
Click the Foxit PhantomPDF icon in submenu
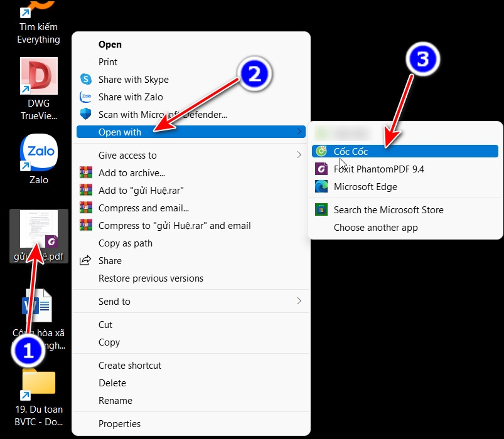pos(321,169)
